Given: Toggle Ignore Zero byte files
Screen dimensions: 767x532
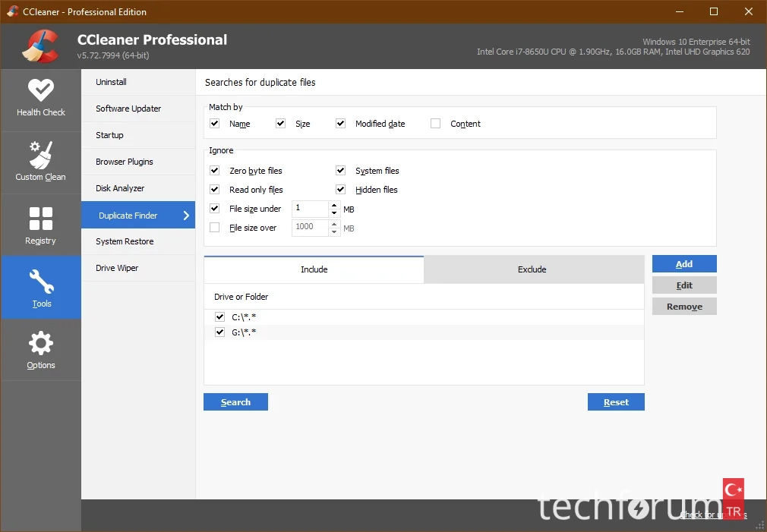Looking at the screenshot, I should coord(214,170).
